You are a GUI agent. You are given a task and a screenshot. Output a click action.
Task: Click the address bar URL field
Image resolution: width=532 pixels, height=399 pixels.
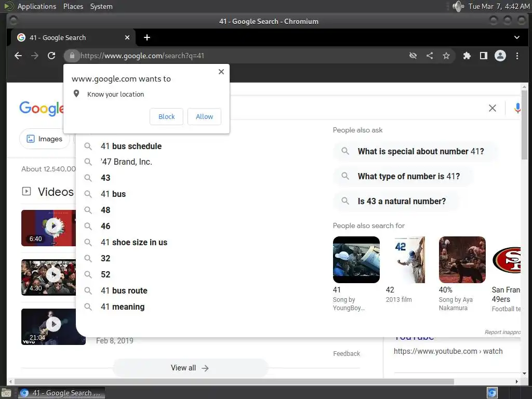[237, 56]
